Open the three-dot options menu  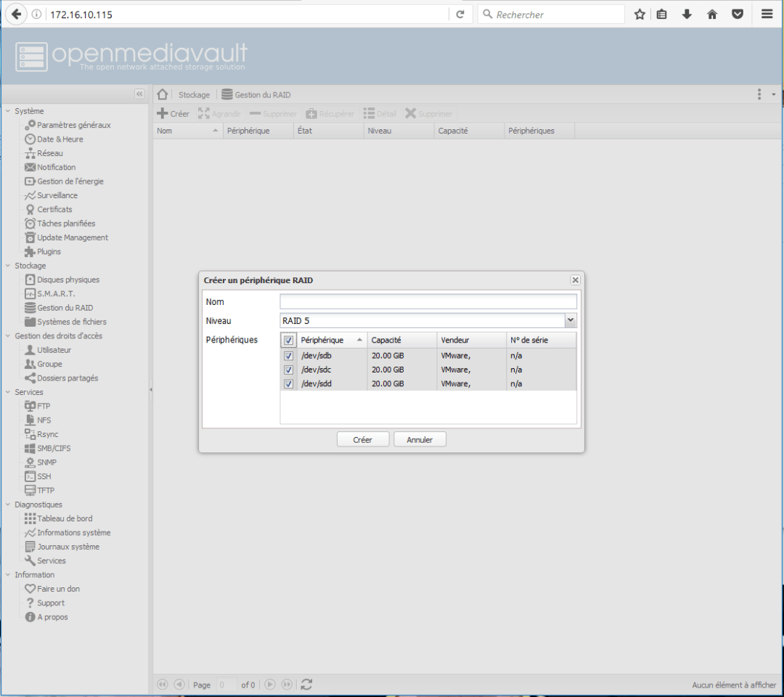pyautogui.click(x=759, y=94)
